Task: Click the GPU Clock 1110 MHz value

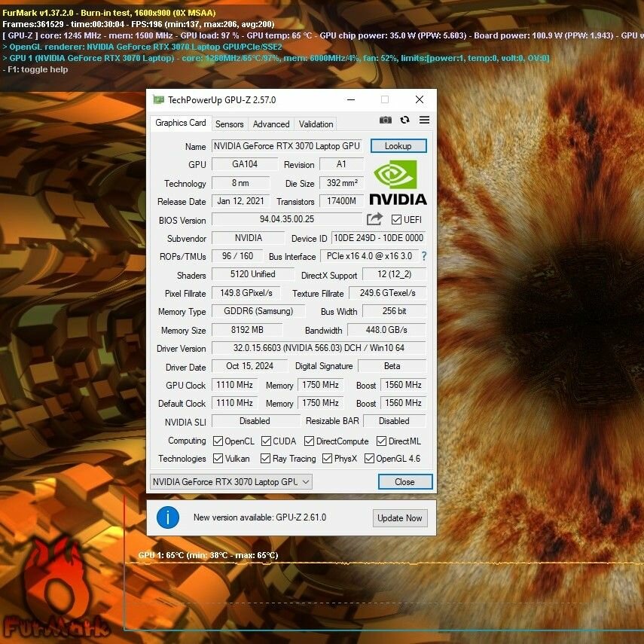Action: 234,385
